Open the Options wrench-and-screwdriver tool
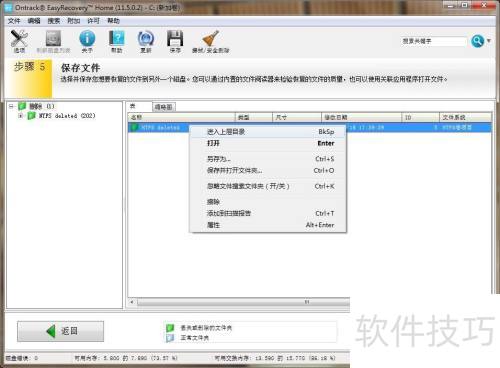This screenshot has height=368, width=500. click(19, 41)
